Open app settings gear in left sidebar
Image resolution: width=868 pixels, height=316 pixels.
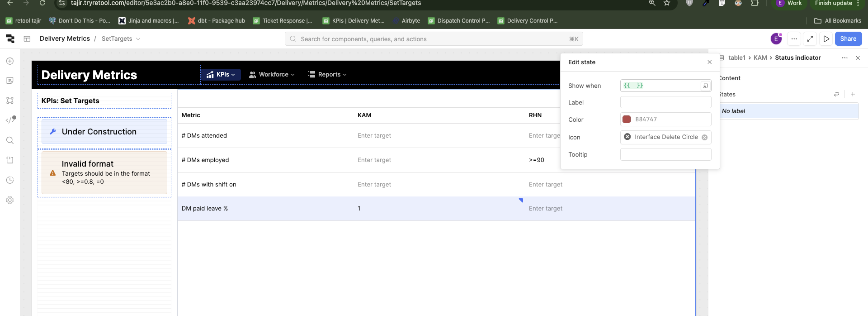point(10,200)
